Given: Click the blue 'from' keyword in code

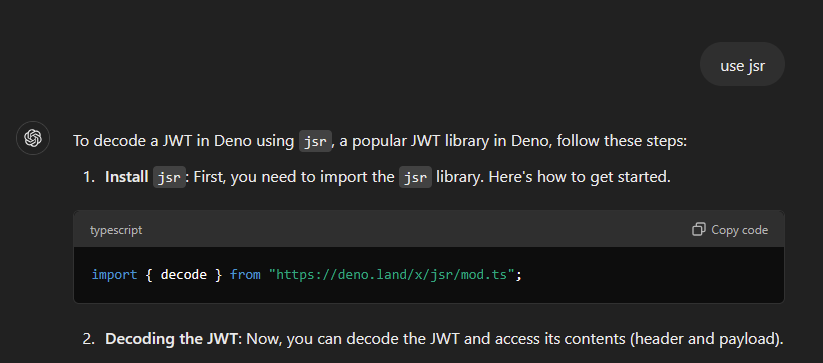Looking at the screenshot, I should pyautogui.click(x=245, y=275).
